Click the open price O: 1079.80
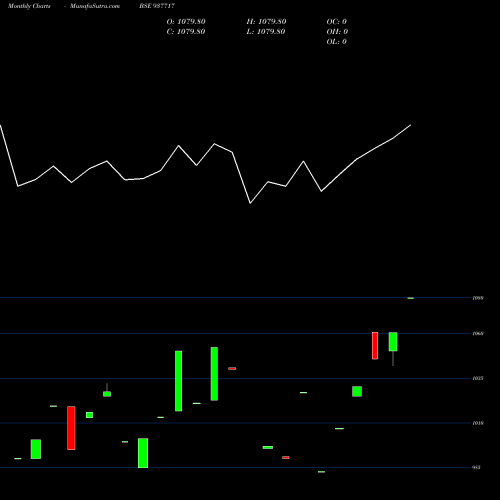Screen dimensions: 500x500 pyautogui.click(x=186, y=22)
